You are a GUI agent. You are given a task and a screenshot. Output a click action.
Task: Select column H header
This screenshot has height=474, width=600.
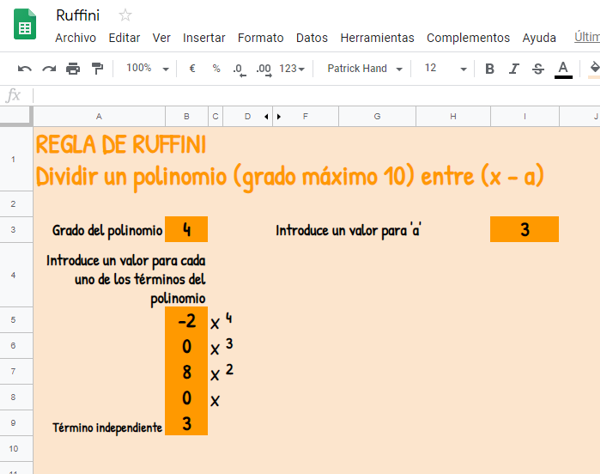(453, 117)
